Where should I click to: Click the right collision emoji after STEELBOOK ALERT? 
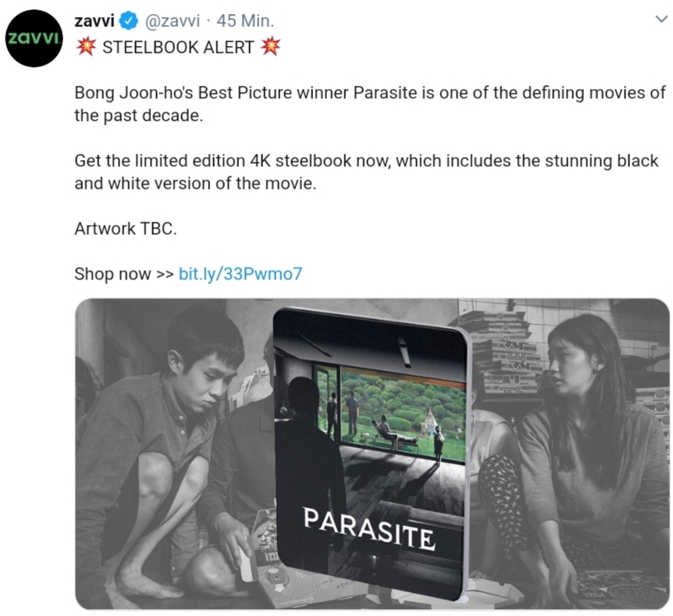(x=271, y=46)
